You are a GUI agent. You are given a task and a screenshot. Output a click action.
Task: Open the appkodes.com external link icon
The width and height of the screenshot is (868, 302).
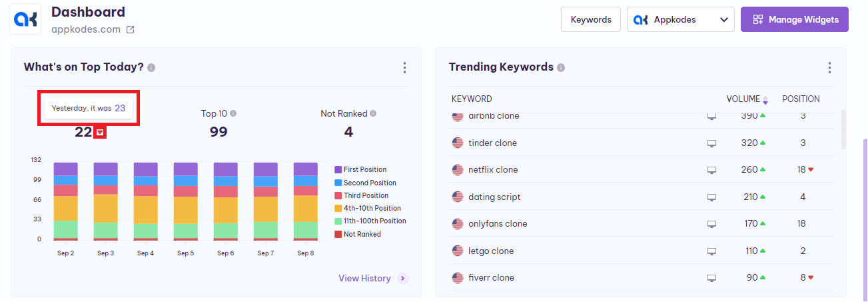[131, 30]
